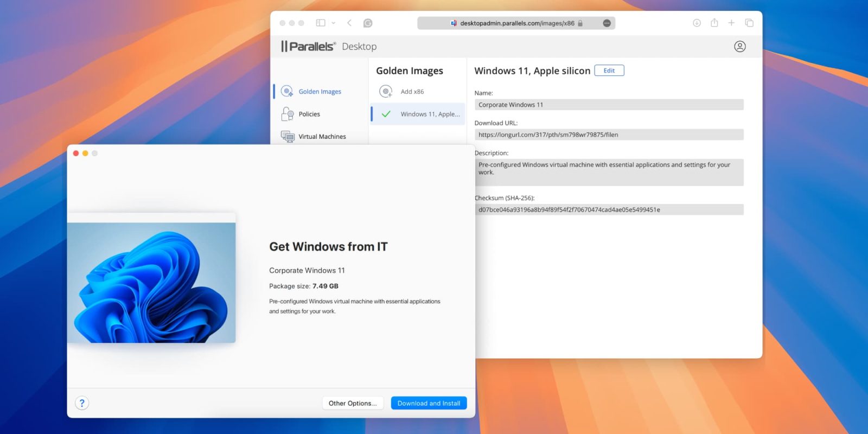
Task: Click Other Options... button
Action: 352,403
